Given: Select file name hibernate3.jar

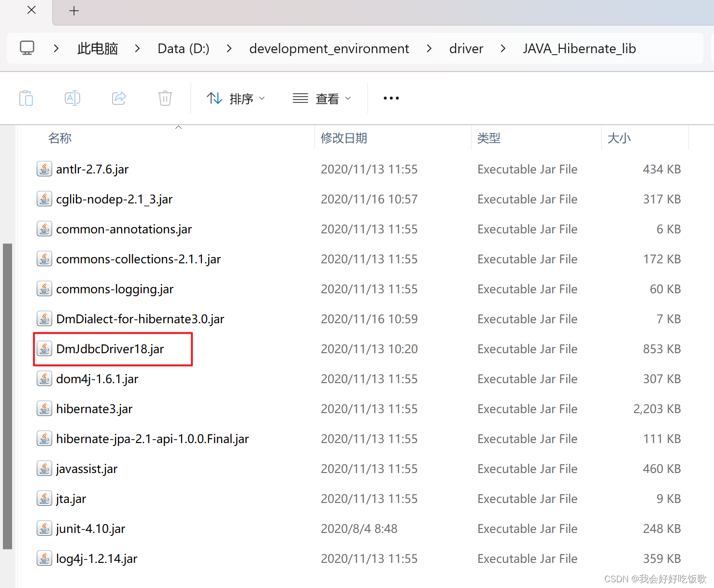Looking at the screenshot, I should [94, 409].
